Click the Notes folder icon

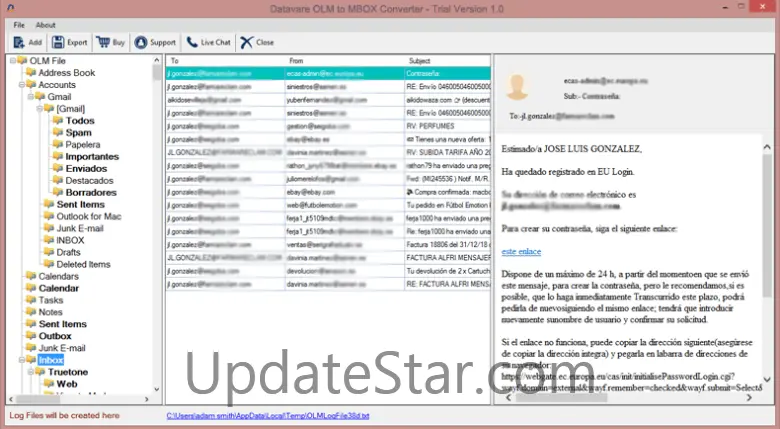coord(31,312)
